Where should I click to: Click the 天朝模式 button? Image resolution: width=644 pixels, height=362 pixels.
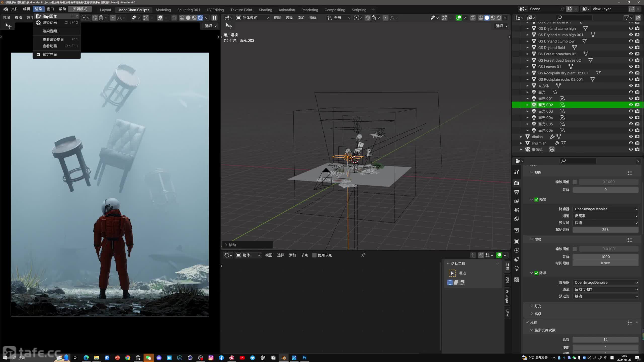(x=80, y=9)
